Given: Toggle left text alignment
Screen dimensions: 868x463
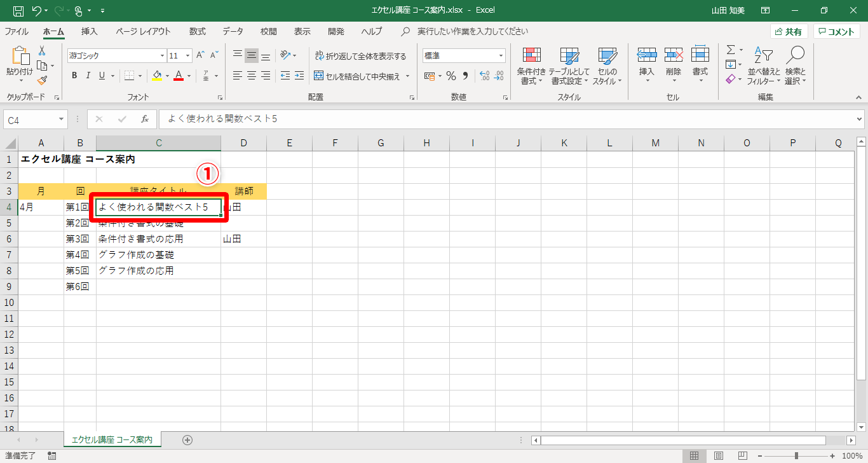Looking at the screenshot, I should [x=238, y=76].
